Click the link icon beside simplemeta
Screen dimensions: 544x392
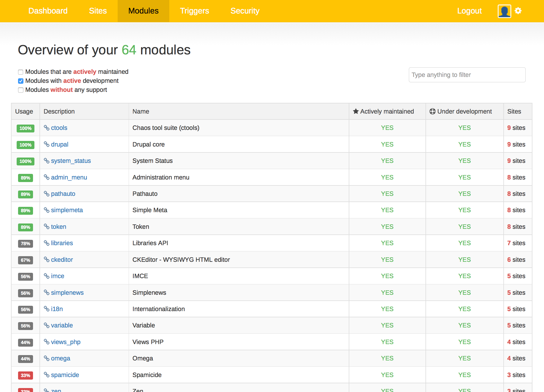47,210
